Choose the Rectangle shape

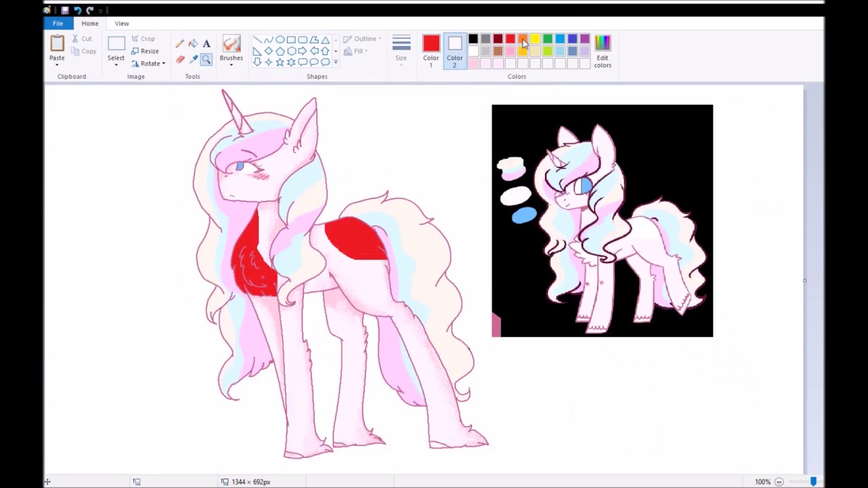[292, 39]
